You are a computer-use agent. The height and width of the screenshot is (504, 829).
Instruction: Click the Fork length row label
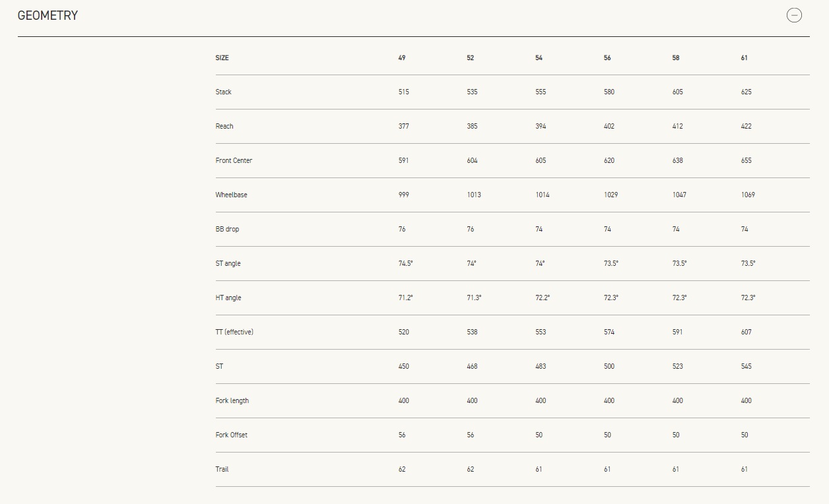pyautogui.click(x=232, y=401)
